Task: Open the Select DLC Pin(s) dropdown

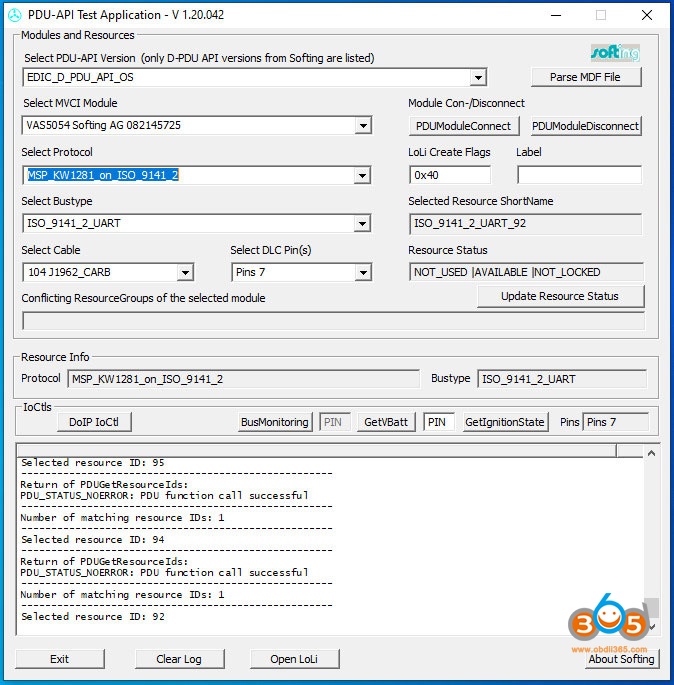Action: click(362, 272)
